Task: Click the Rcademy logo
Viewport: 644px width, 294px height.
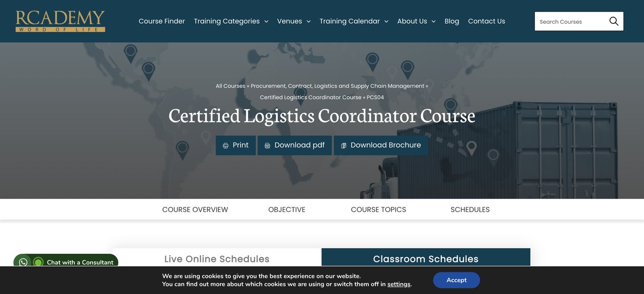Action: [x=60, y=21]
